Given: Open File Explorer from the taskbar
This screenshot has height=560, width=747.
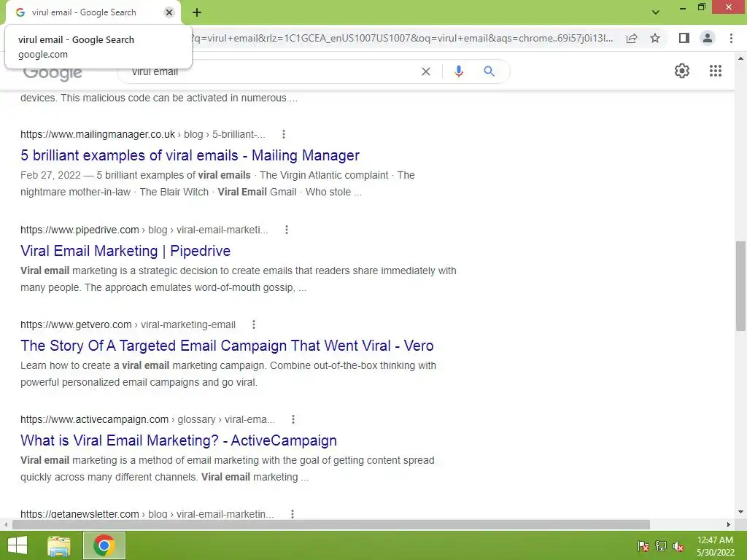Looking at the screenshot, I should pyautogui.click(x=58, y=545).
